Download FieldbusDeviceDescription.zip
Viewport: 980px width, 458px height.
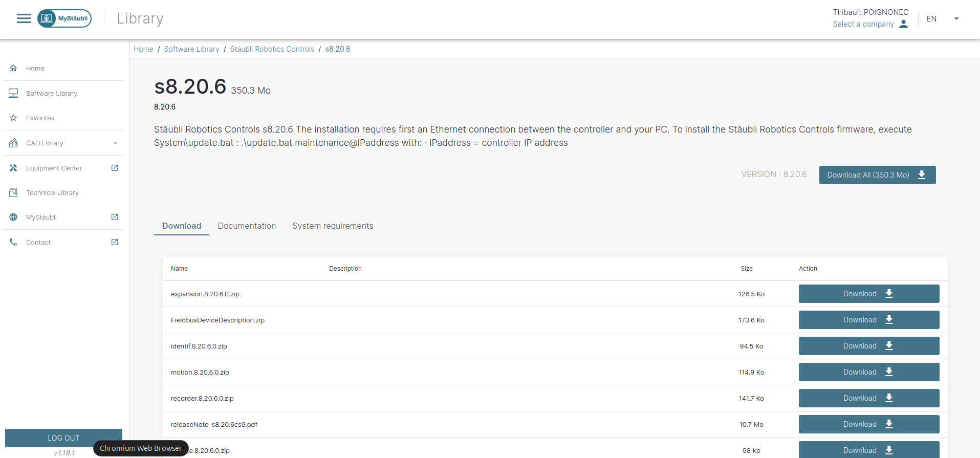(869, 320)
